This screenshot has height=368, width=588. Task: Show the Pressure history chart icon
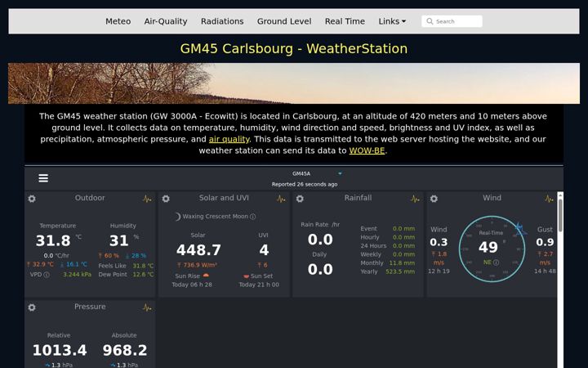pyautogui.click(x=147, y=307)
